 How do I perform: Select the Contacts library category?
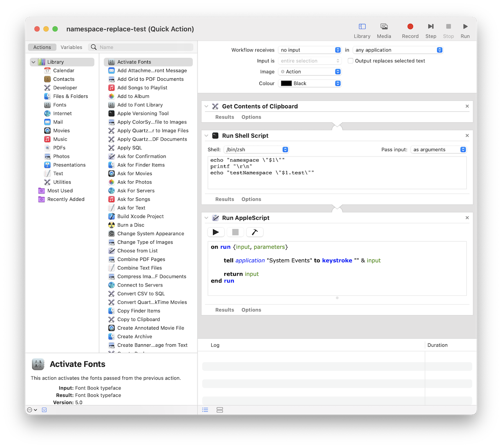64,79
